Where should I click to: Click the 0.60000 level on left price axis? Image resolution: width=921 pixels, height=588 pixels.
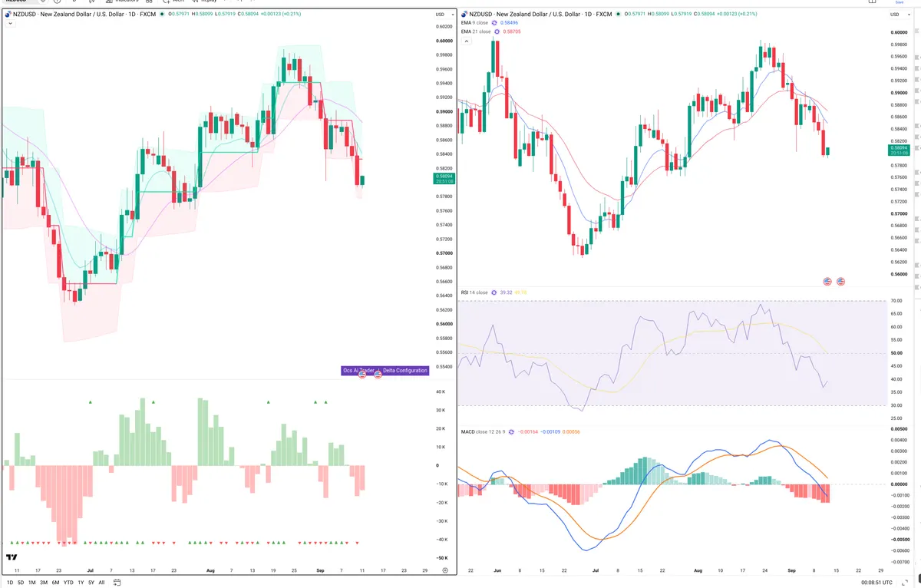[443, 41]
